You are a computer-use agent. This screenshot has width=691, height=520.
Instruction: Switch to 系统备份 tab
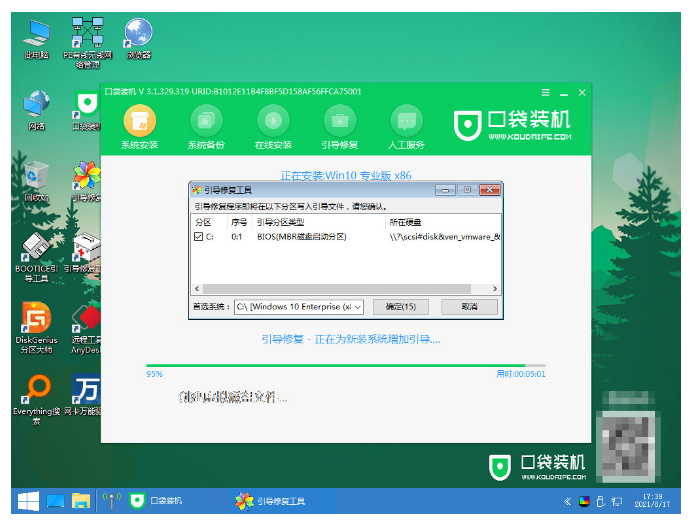(206, 127)
